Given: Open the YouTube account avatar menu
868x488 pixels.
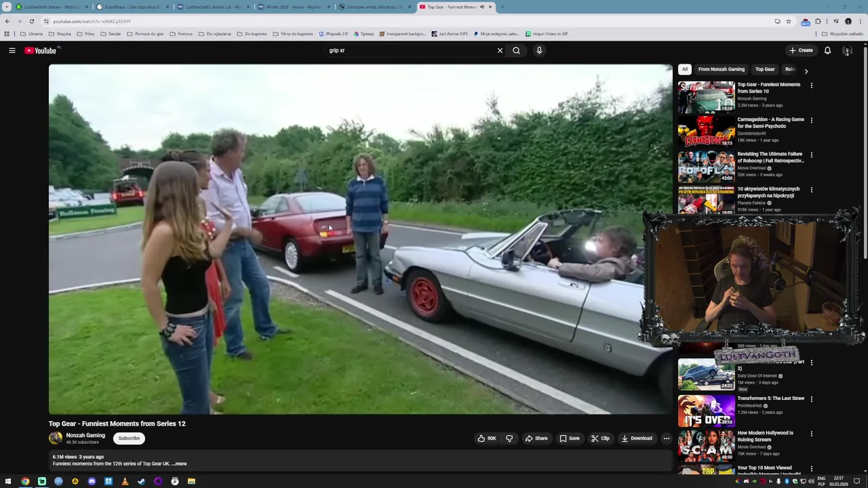Looking at the screenshot, I should pyautogui.click(x=847, y=50).
